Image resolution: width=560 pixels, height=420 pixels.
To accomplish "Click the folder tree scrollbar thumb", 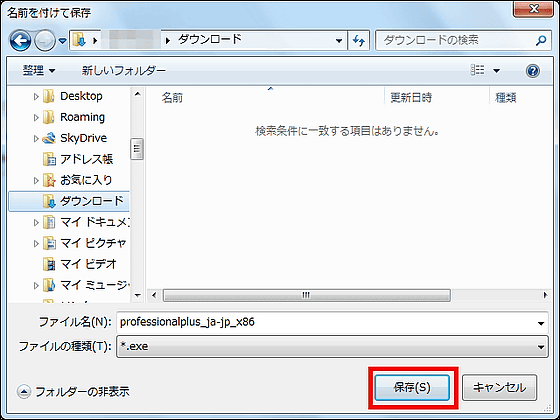I will click(x=137, y=149).
